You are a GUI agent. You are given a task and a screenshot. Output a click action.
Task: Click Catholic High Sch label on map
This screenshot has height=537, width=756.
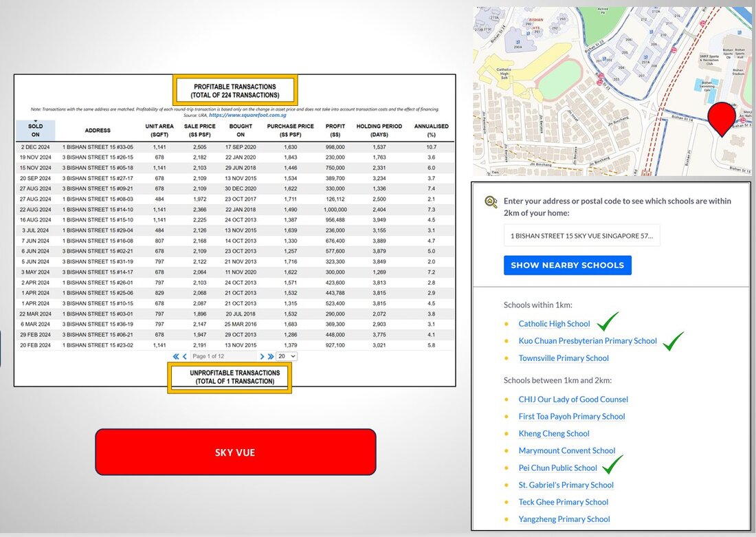point(504,74)
